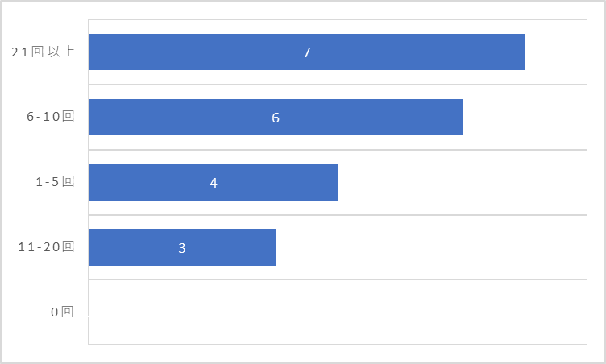Click the data label 4
The height and width of the screenshot is (364, 606).
coord(214,183)
